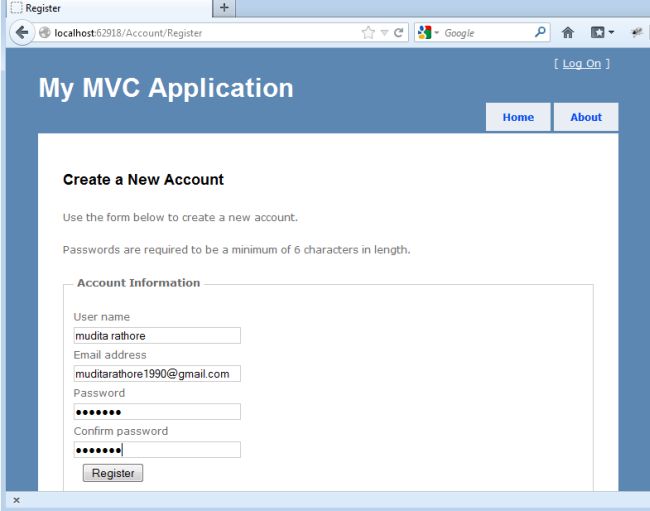Click the localhost URL address field
The height and width of the screenshot is (511, 650).
click(199, 33)
